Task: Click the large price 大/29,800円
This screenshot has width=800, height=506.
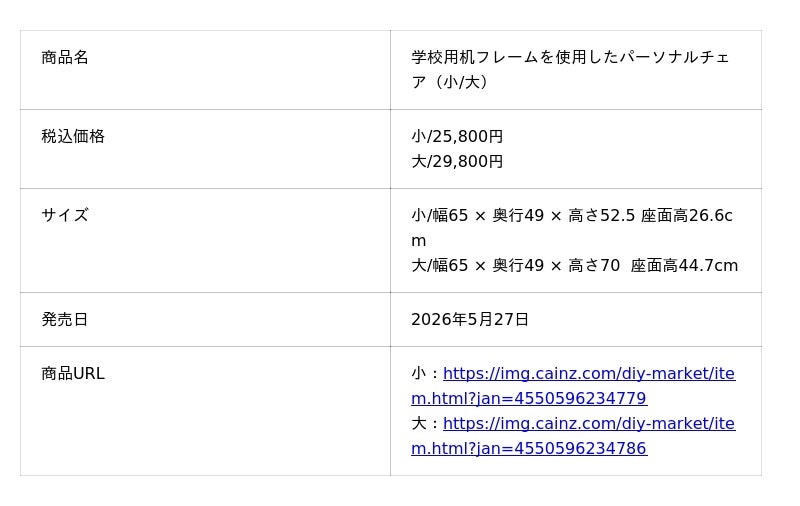Action: click(457, 162)
